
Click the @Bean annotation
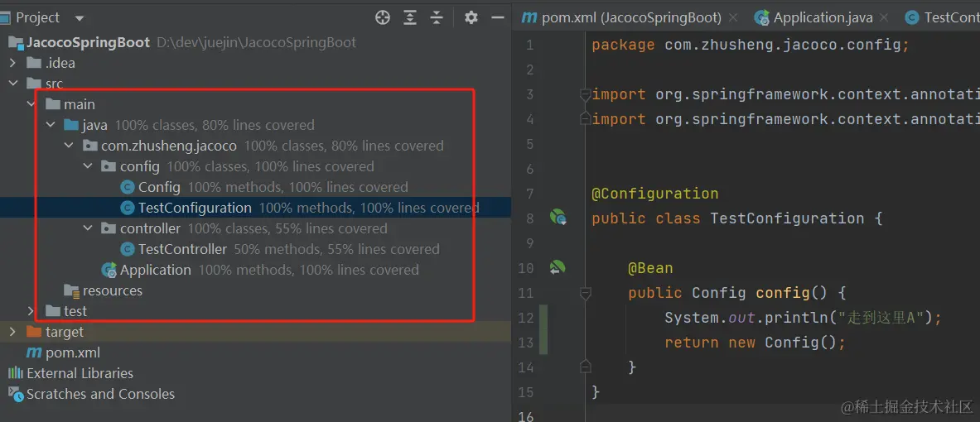tap(650, 268)
